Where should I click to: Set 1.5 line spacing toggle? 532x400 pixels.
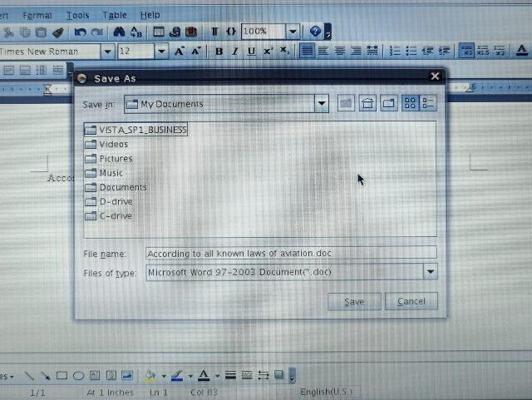coord(483,51)
